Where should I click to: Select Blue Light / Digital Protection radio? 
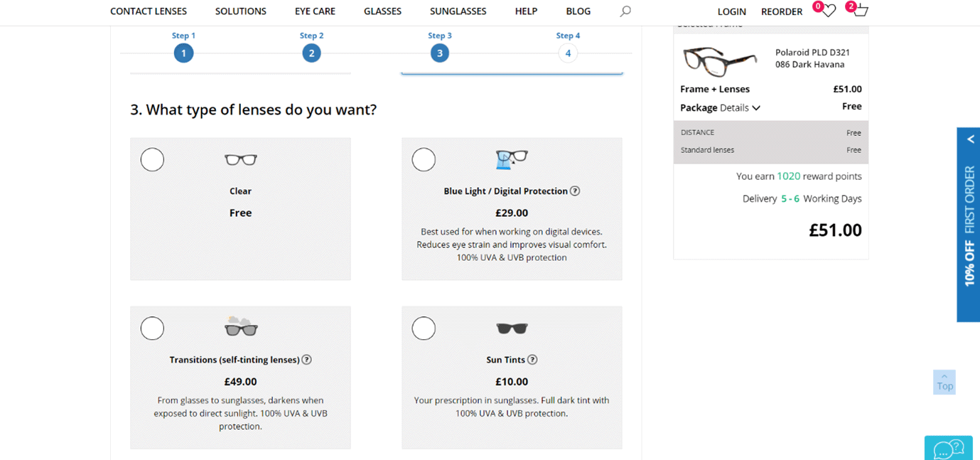[424, 159]
